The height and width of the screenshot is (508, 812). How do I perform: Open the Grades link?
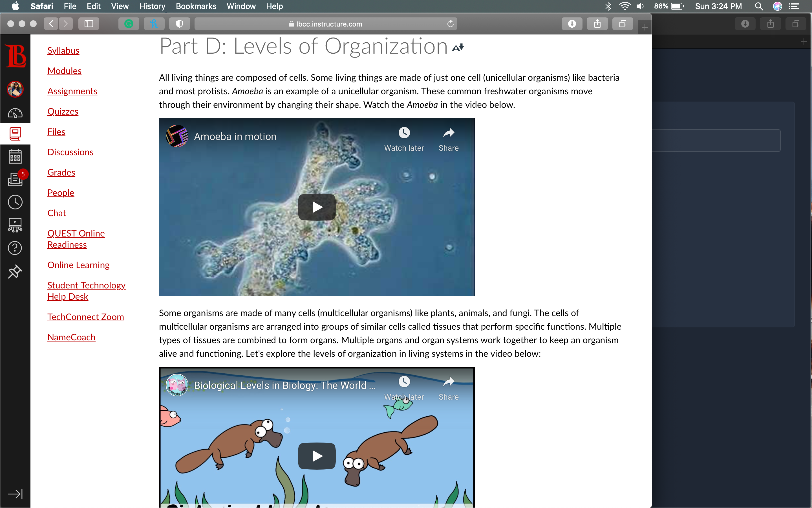(61, 172)
